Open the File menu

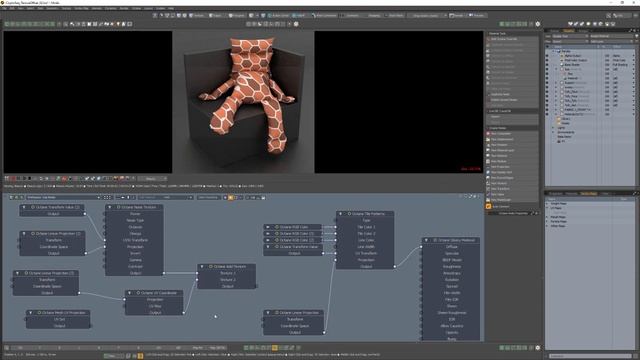(4, 8)
